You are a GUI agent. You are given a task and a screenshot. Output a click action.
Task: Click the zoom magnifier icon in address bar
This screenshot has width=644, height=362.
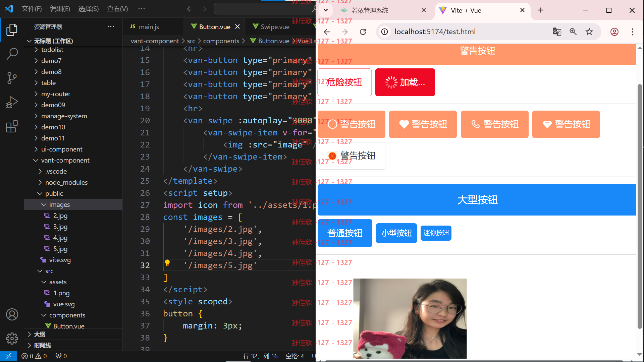tap(573, 32)
